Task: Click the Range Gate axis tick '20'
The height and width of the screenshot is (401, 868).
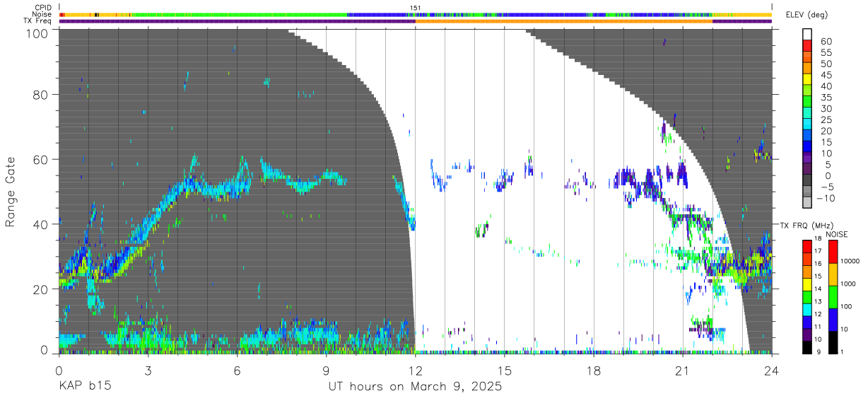Action: 41,289
